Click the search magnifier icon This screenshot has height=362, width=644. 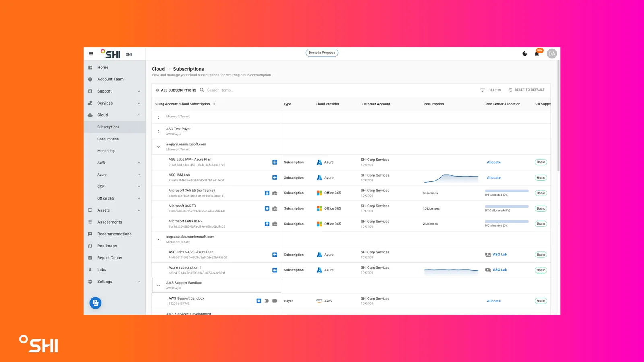[x=202, y=90]
